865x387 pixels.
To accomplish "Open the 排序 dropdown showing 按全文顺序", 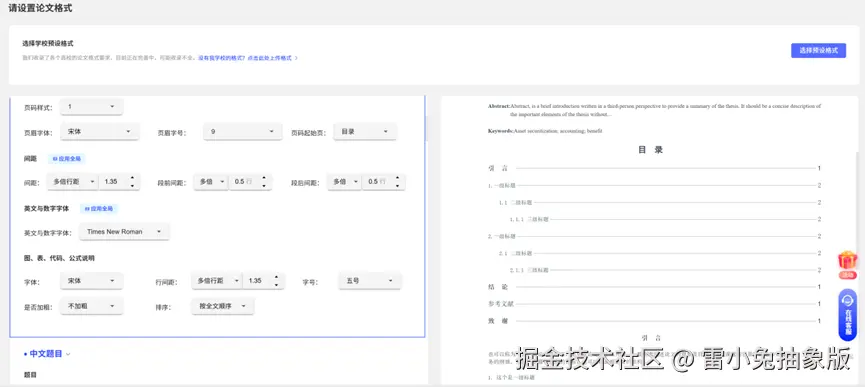I will point(222,306).
